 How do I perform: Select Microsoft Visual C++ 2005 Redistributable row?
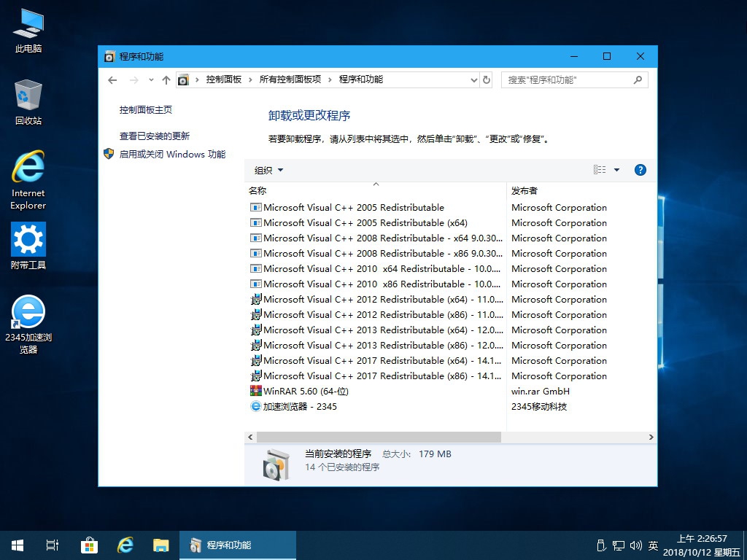451,208
